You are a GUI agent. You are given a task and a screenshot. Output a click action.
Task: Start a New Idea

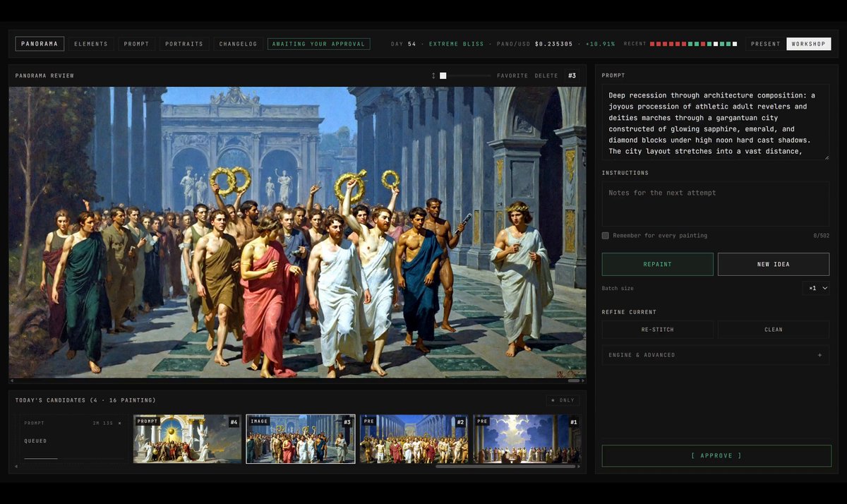pyautogui.click(x=774, y=264)
